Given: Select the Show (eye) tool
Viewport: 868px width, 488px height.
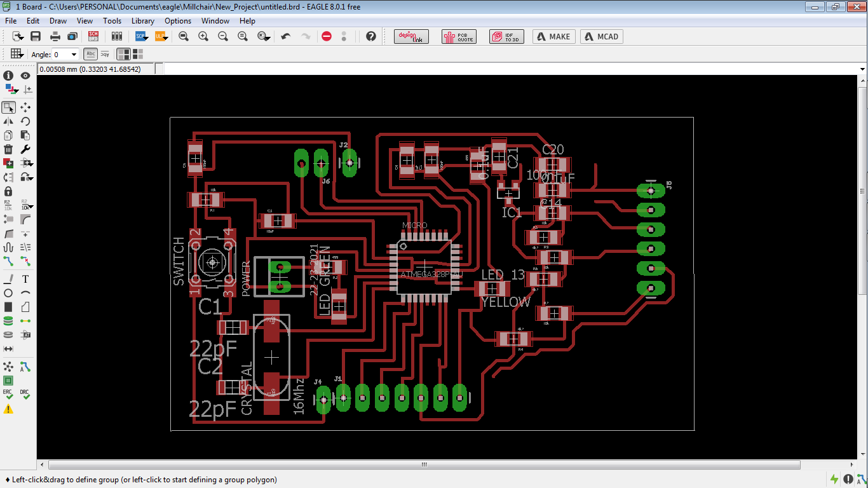Looking at the screenshot, I should point(25,76).
